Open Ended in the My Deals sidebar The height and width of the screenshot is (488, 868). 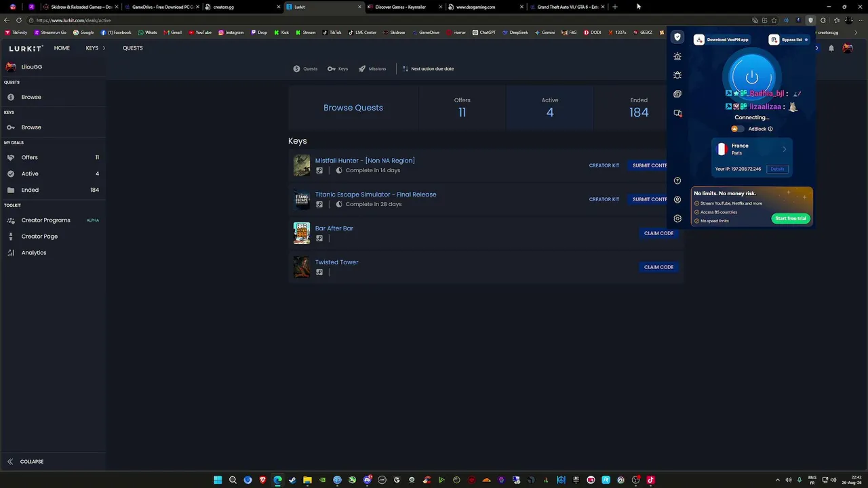(x=53, y=190)
